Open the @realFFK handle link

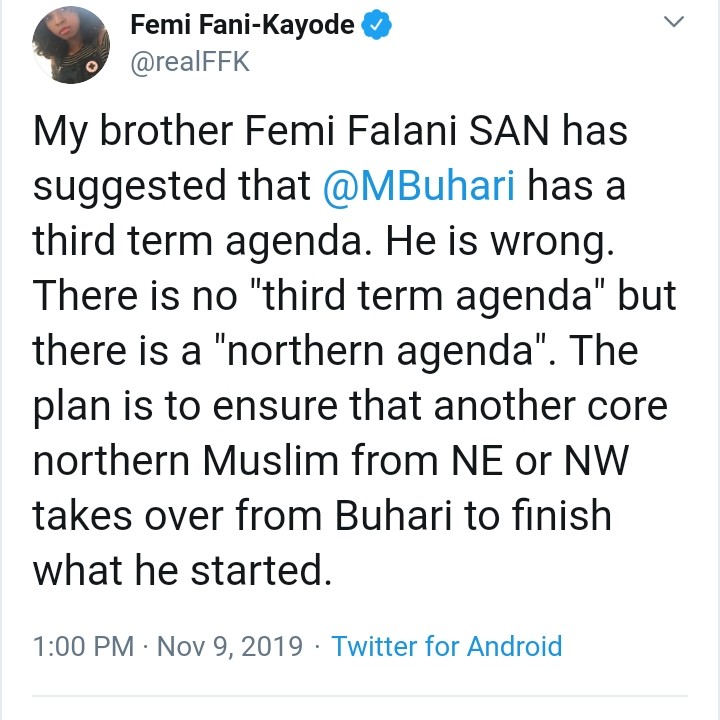coord(190,61)
